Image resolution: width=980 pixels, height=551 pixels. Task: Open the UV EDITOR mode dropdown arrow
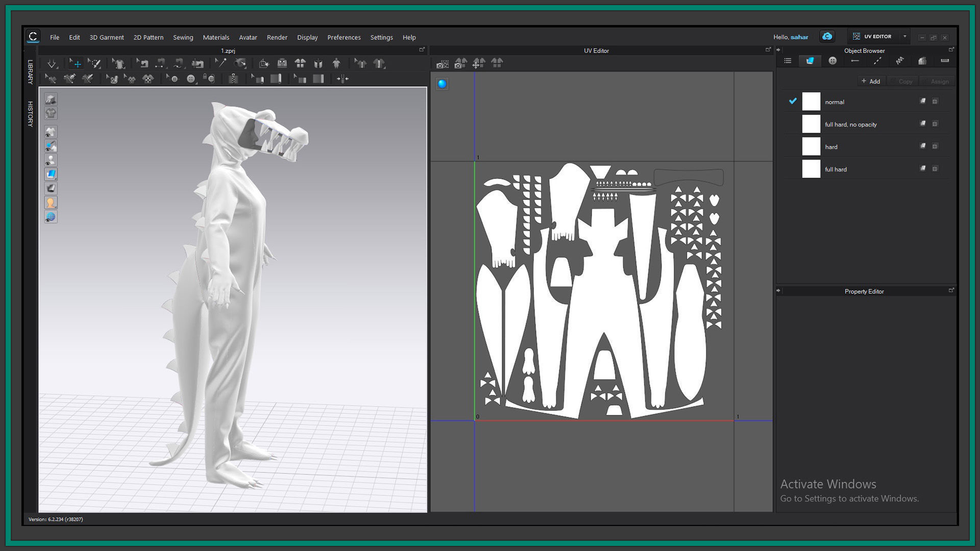[x=904, y=36]
